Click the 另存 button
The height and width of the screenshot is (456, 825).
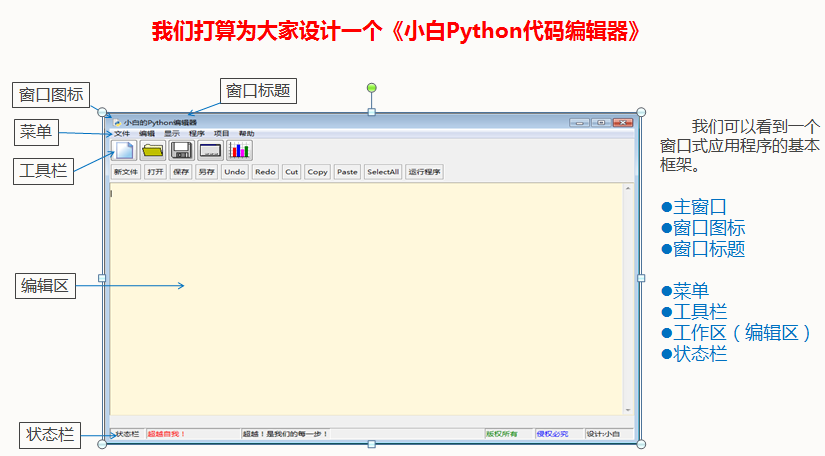coord(206,172)
